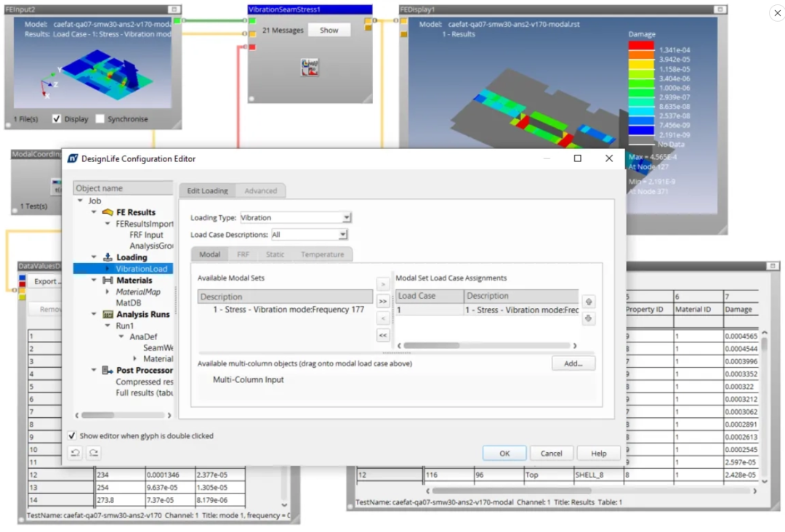The width and height of the screenshot is (785, 532).
Task: Click the orange input pin on FEDisplay1
Action: [x=403, y=20]
